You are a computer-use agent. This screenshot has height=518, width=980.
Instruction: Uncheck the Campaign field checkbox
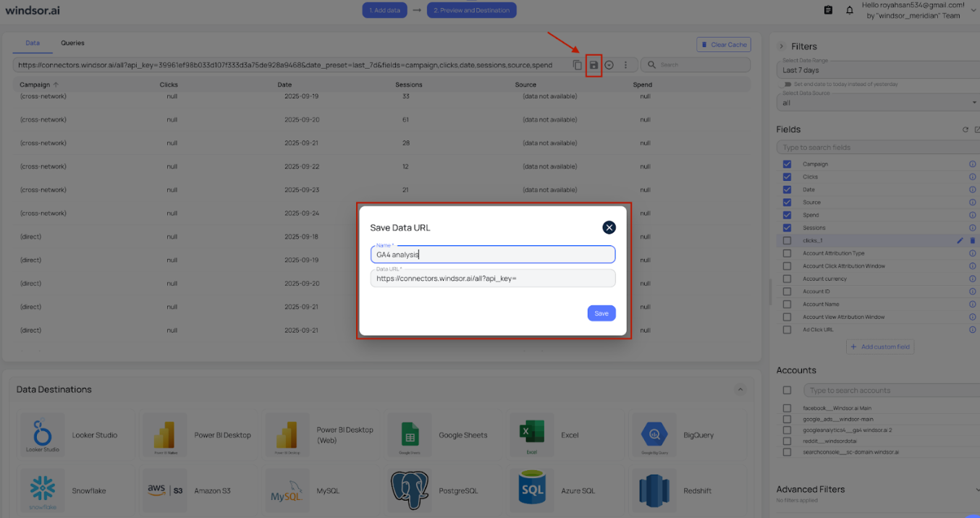787,164
